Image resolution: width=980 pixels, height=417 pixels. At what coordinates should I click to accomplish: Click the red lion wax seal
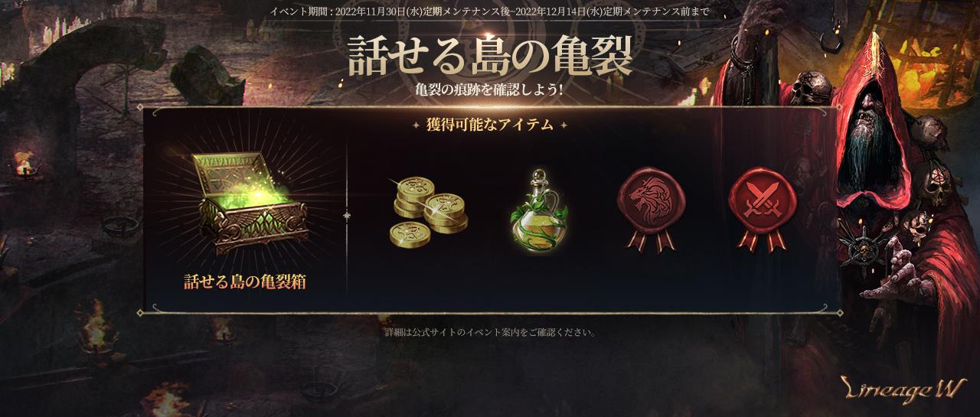coord(651,209)
